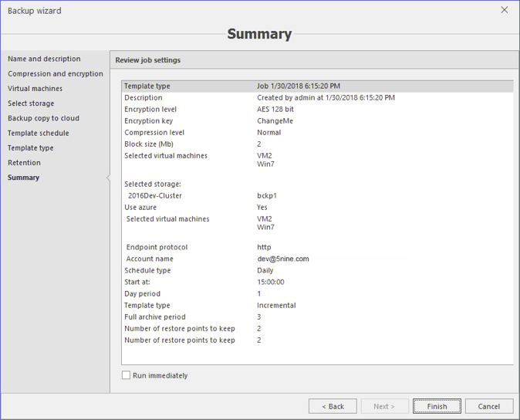Select the Schedule type Daily row

[x=316, y=271]
